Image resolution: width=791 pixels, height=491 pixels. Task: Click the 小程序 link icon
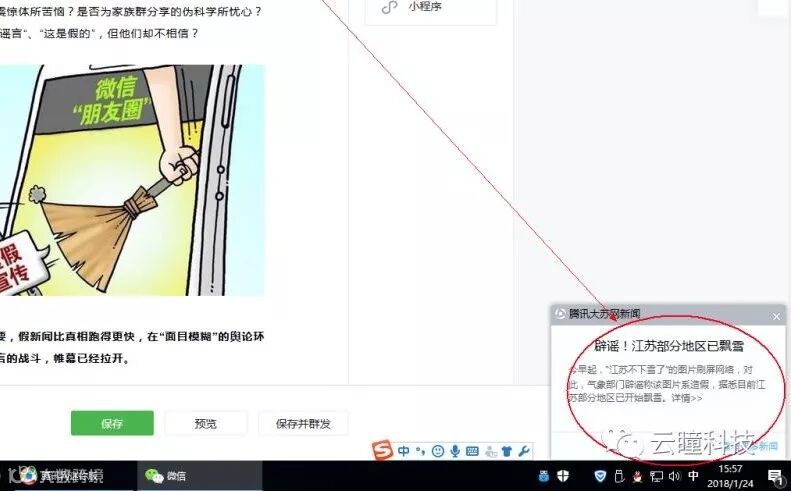click(389, 8)
